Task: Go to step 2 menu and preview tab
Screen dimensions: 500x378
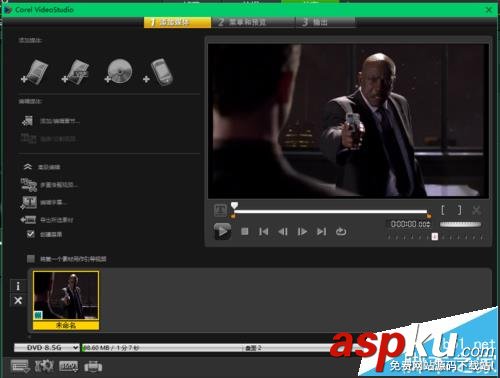Action: (253, 22)
